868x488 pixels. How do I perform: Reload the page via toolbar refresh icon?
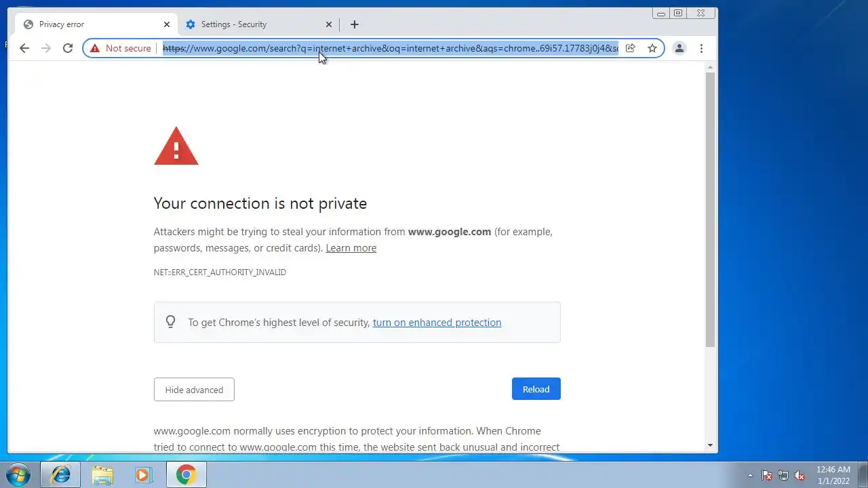click(x=68, y=48)
